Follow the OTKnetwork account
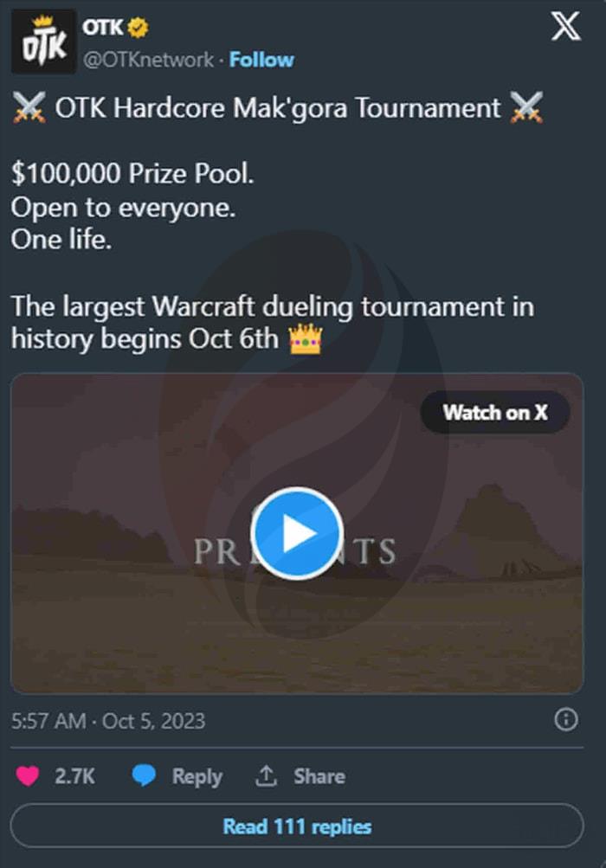 pyautogui.click(x=261, y=60)
